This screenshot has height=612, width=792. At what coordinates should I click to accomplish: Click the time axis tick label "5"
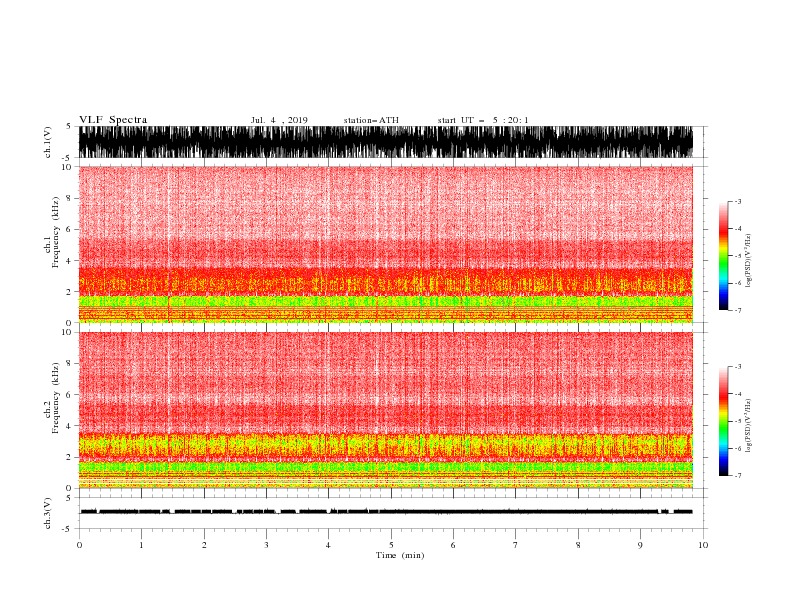[391, 545]
